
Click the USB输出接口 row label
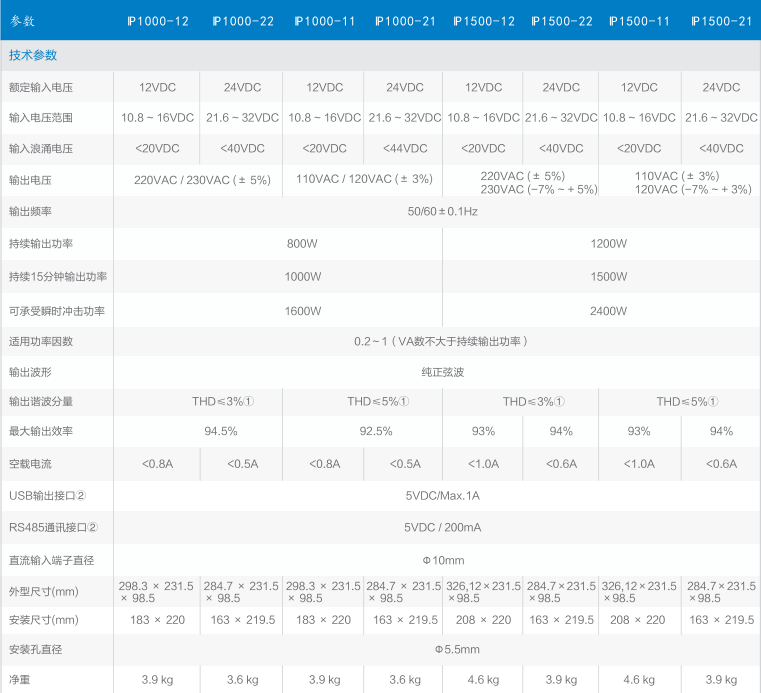click(47, 495)
